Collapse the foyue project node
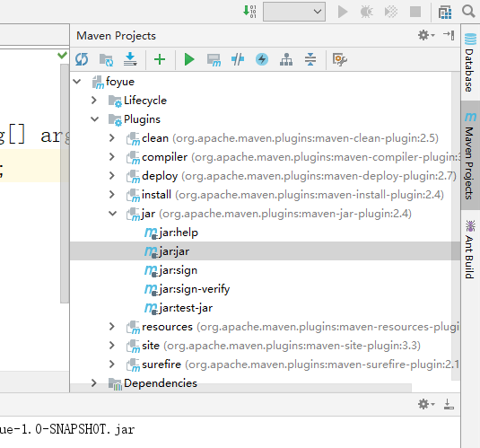480x448 pixels. tap(77, 82)
